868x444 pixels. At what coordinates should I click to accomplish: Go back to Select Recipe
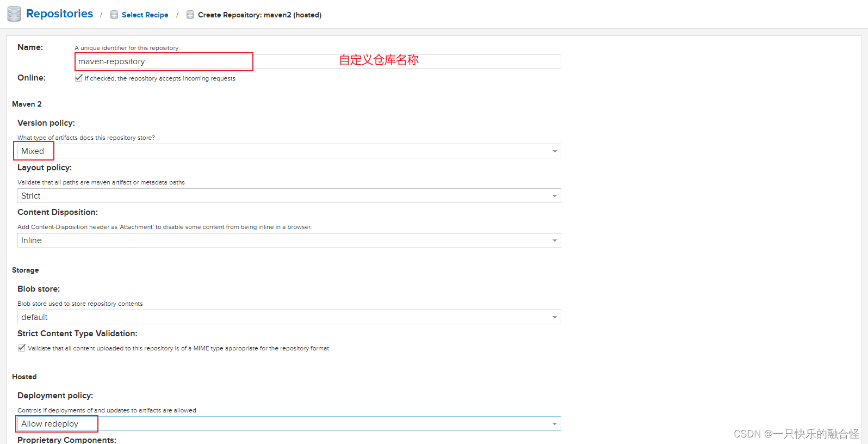click(x=145, y=15)
